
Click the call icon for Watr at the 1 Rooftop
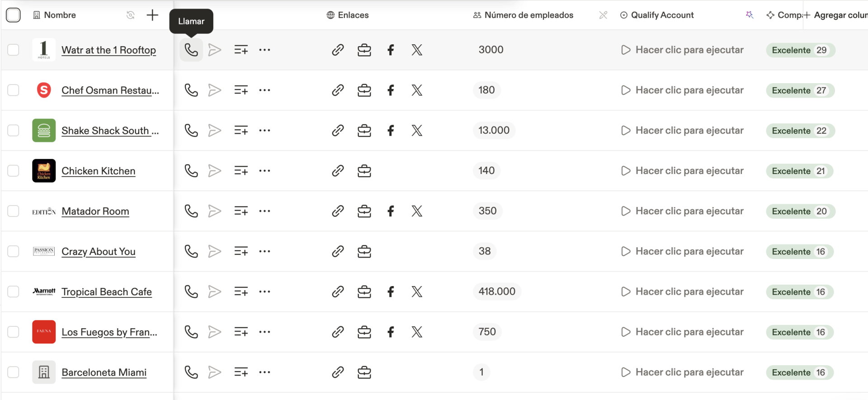(x=191, y=50)
